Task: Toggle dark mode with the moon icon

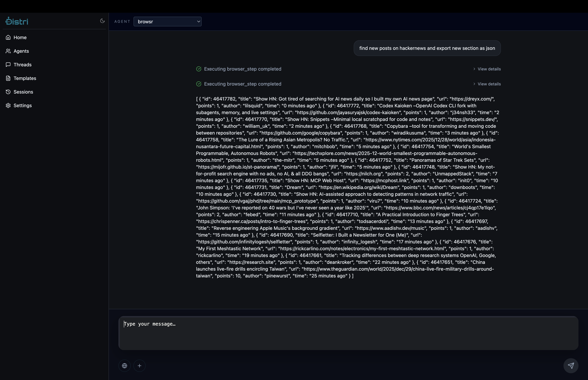Action: tap(102, 21)
